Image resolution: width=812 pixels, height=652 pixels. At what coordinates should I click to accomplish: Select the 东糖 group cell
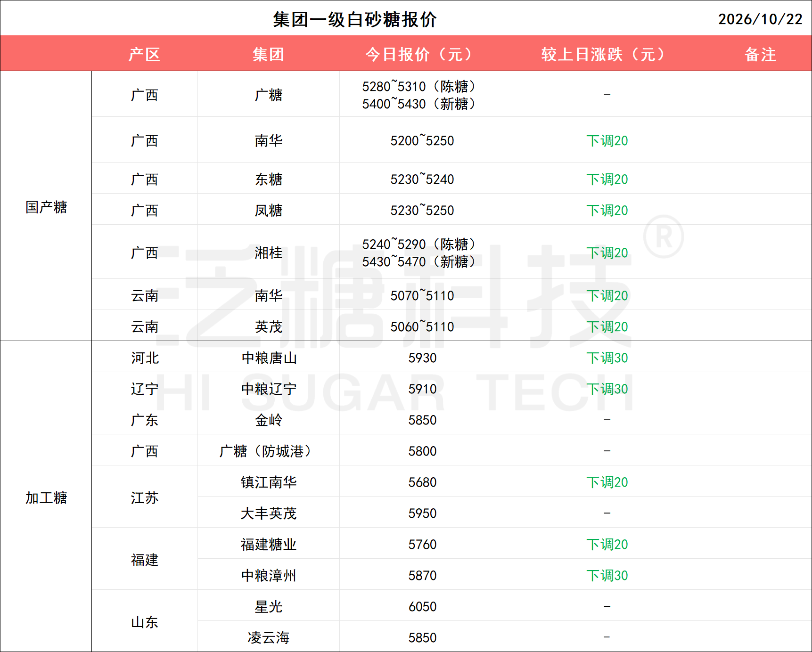[269, 179]
